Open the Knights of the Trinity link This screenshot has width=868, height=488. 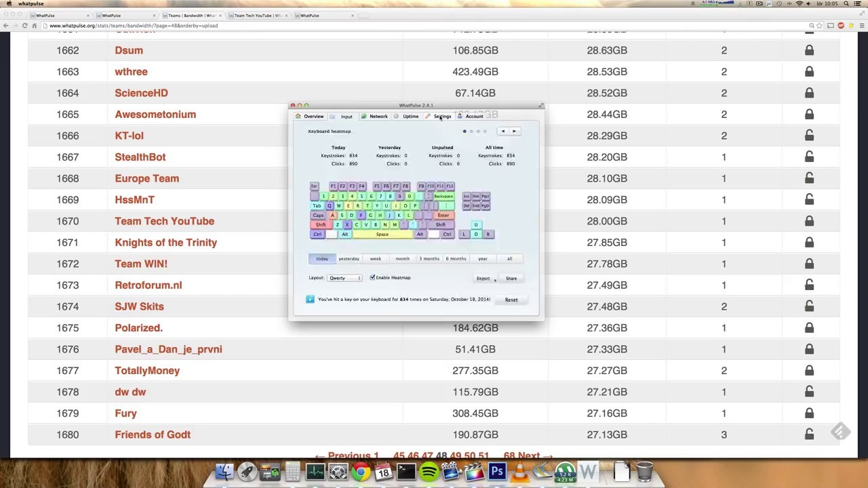coord(166,243)
